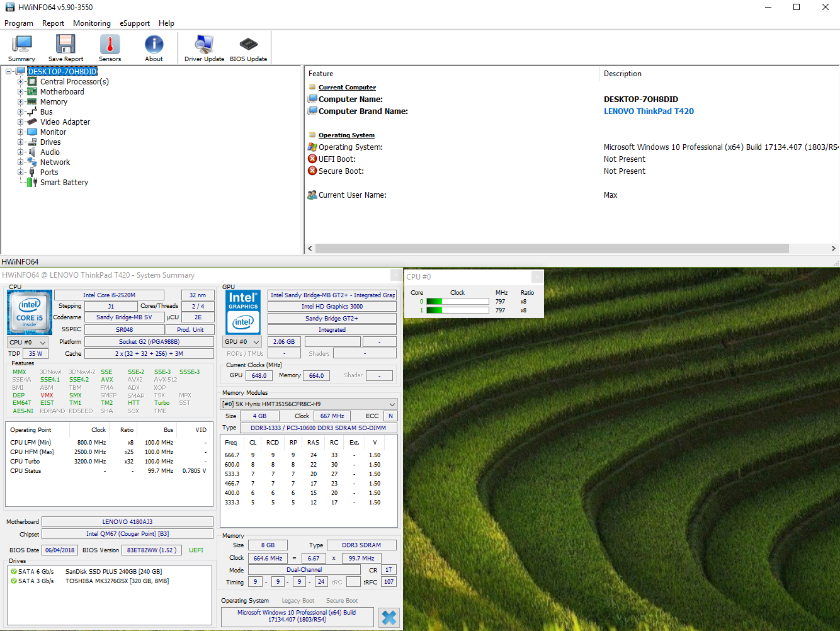Click the Prod. Unit button
Image resolution: width=840 pixels, height=631 pixels.
tap(190, 329)
